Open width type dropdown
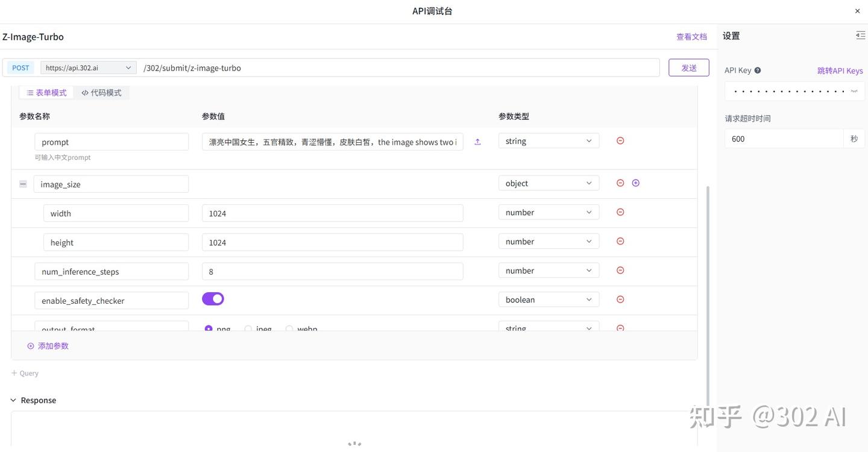 (x=549, y=212)
